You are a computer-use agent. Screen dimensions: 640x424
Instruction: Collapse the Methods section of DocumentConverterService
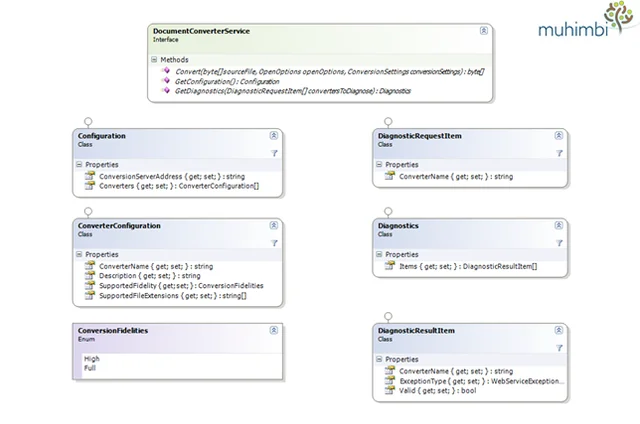154,60
